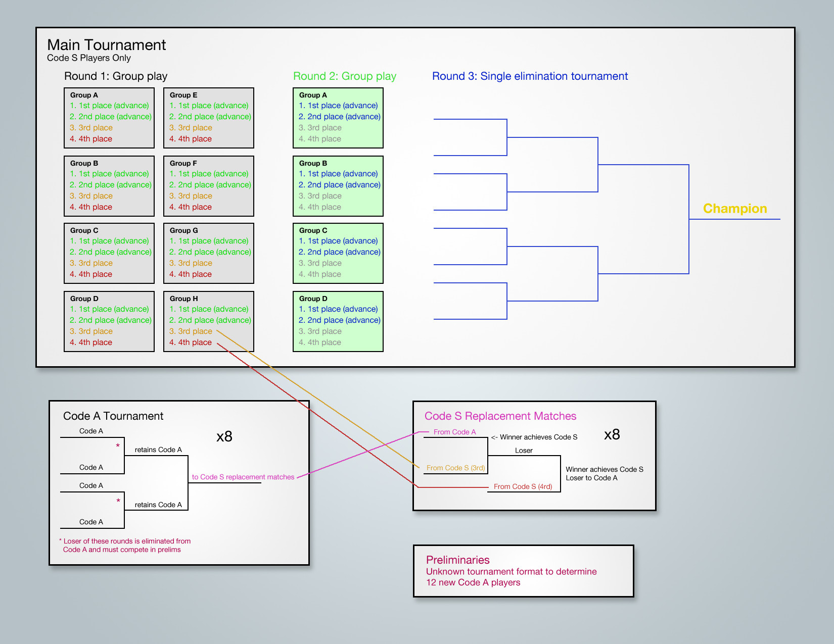Click 1st place (advance) in Round 1 Group G
Image resolution: width=834 pixels, height=644 pixels.
[209, 241]
